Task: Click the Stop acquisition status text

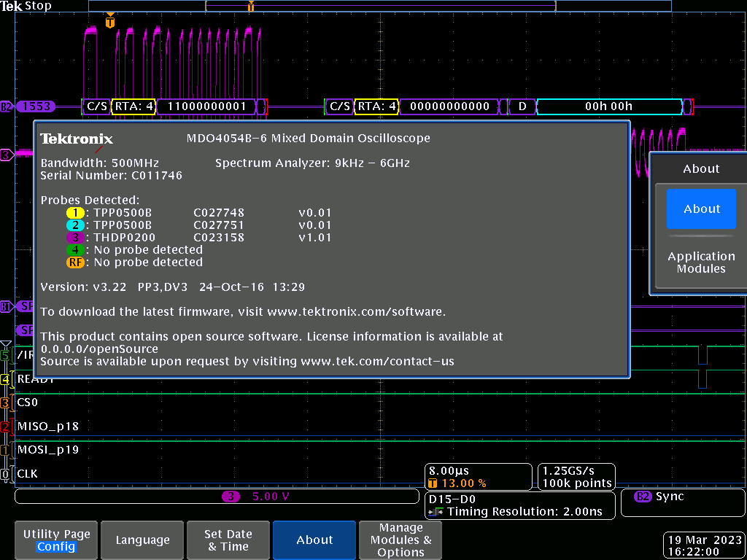Action: [38, 6]
